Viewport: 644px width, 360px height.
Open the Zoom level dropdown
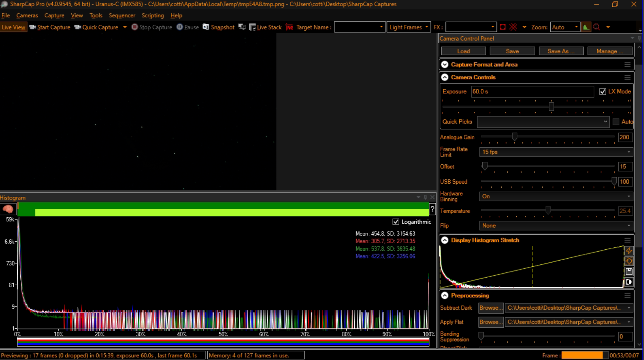tap(565, 27)
